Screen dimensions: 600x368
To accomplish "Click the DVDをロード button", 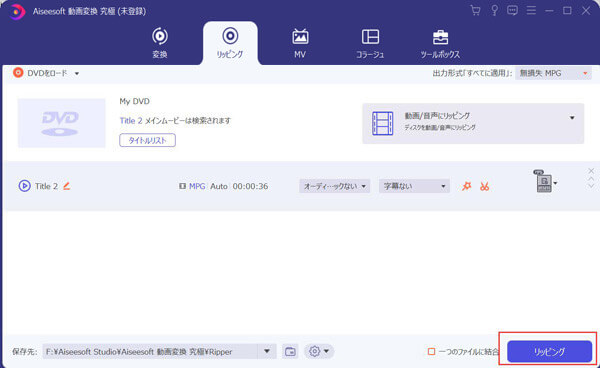I will click(x=40, y=73).
